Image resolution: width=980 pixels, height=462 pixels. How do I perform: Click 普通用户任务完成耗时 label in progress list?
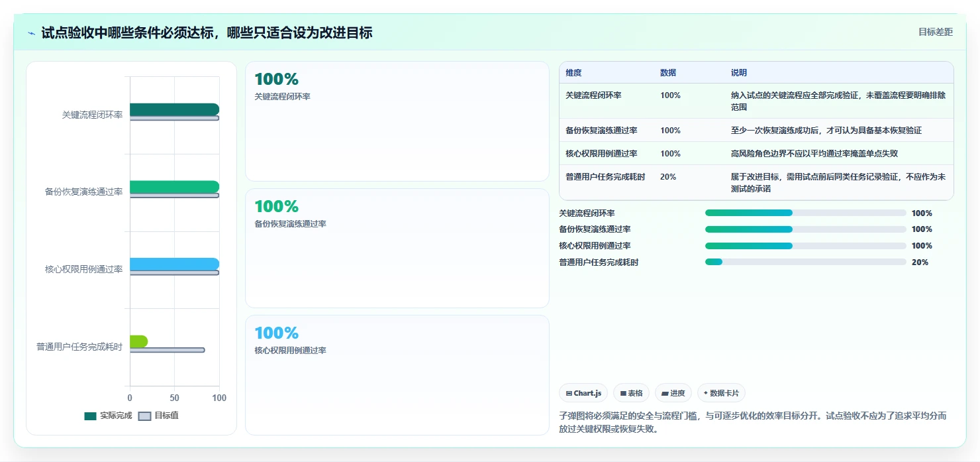pyautogui.click(x=599, y=262)
